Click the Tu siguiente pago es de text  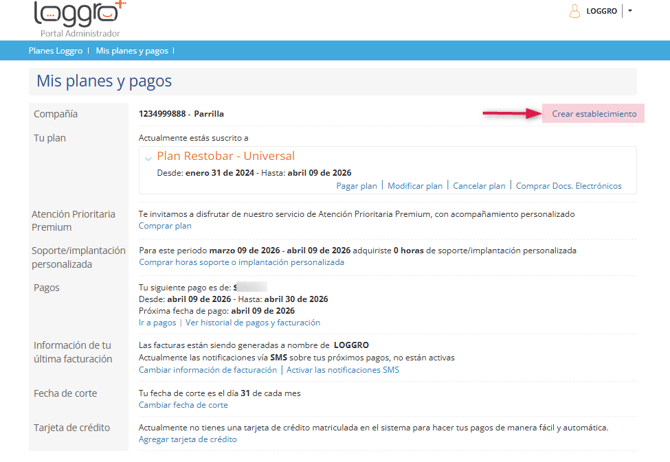point(185,288)
